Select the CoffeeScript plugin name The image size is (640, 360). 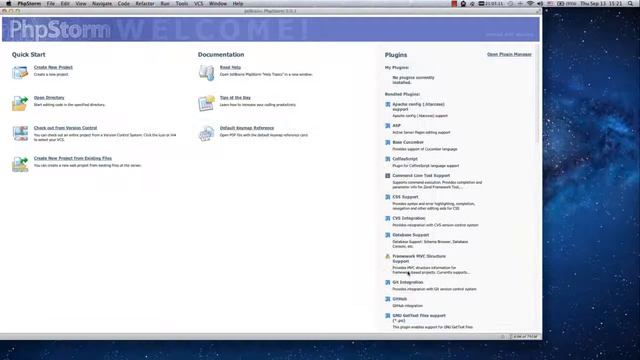[x=405, y=159]
